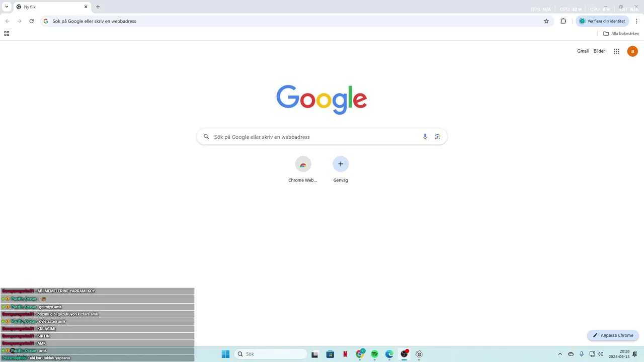Open a new tab with the plus

pyautogui.click(x=98, y=7)
